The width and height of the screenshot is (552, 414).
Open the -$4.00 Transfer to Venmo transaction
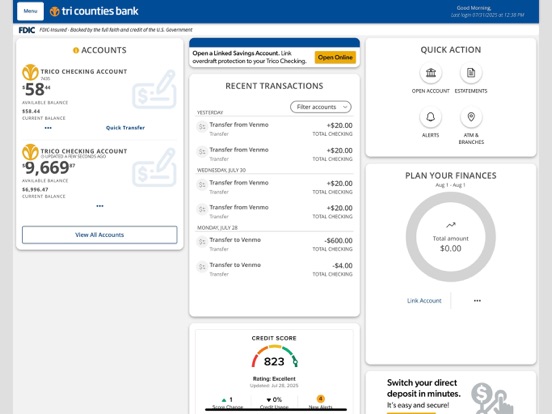point(274,269)
